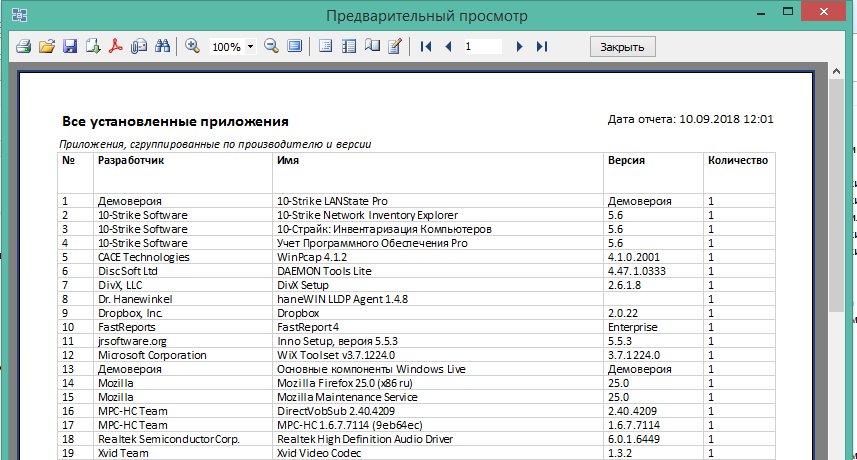Send the report by e-mail with the paperclip icon
Viewport: 857px width, 460px height.
pos(139,46)
